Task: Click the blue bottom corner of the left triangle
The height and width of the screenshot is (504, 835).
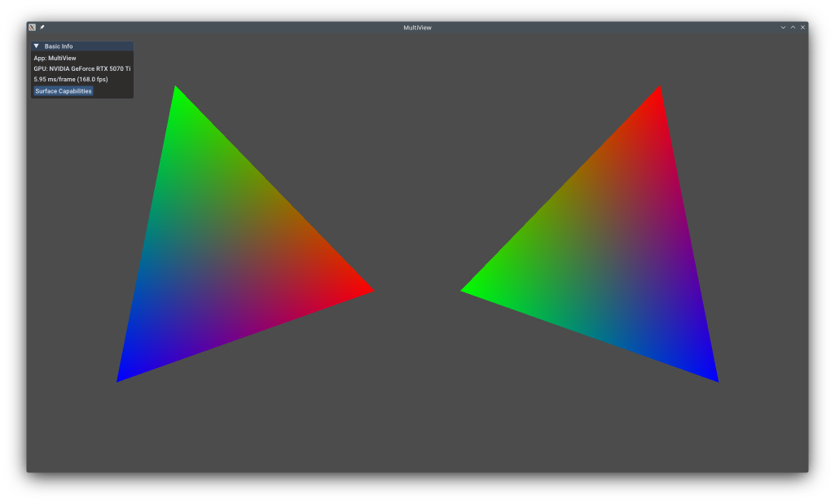Action: pos(122,376)
